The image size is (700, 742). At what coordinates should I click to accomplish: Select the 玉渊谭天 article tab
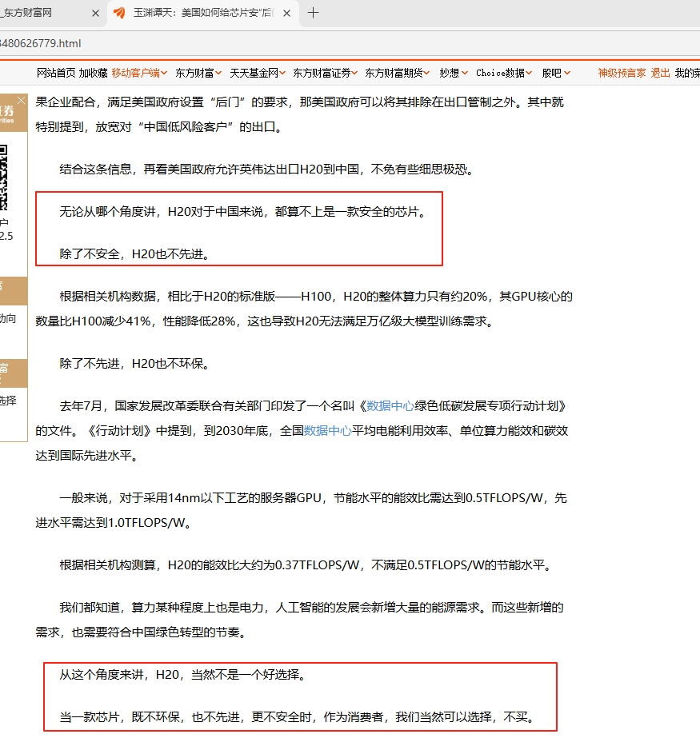203,13
